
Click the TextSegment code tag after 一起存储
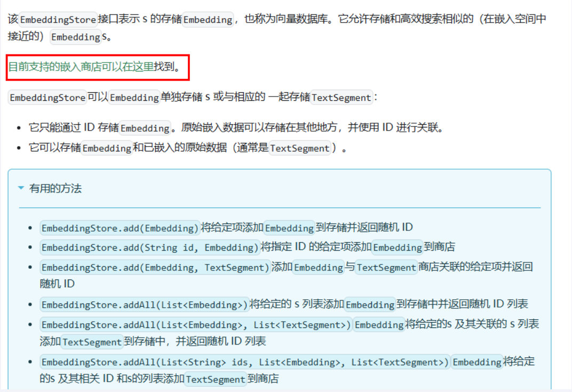tap(341, 98)
